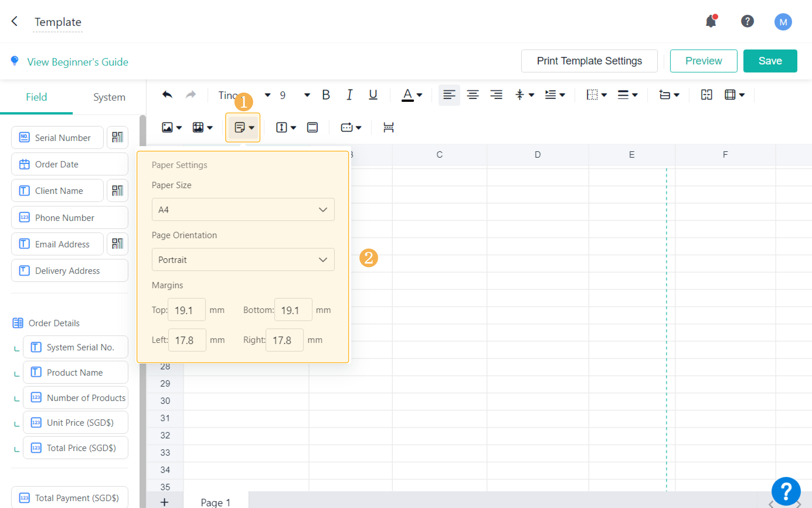Open the Paper Size A4 dropdown
Viewport: 812px width, 508px height.
coord(243,210)
